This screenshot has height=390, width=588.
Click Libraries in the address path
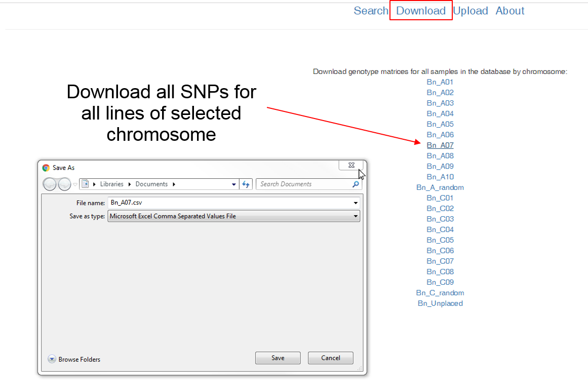[x=112, y=184]
